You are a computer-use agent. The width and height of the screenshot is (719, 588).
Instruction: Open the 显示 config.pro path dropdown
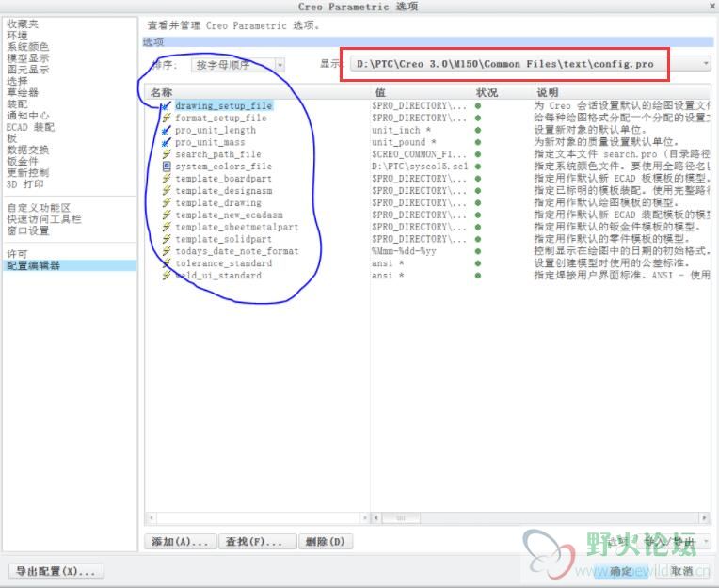point(531,64)
